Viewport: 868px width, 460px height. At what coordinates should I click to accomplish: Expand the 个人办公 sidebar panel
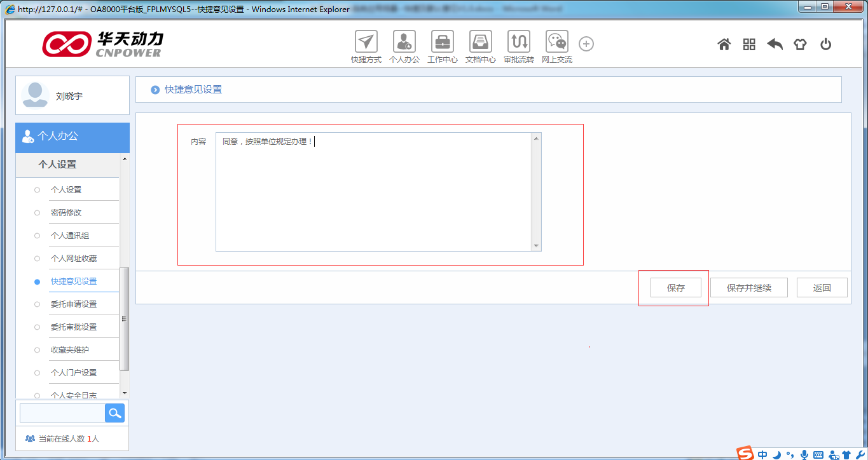(x=72, y=137)
